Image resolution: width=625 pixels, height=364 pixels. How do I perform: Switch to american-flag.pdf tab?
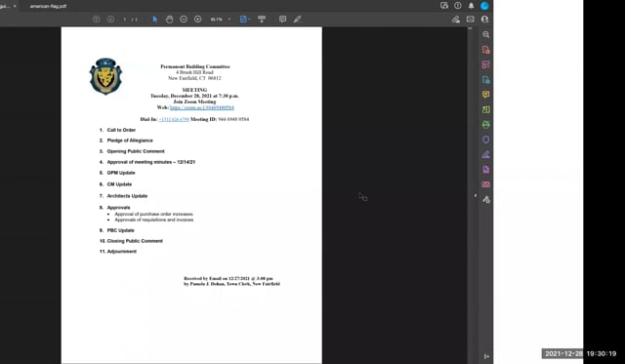click(48, 6)
